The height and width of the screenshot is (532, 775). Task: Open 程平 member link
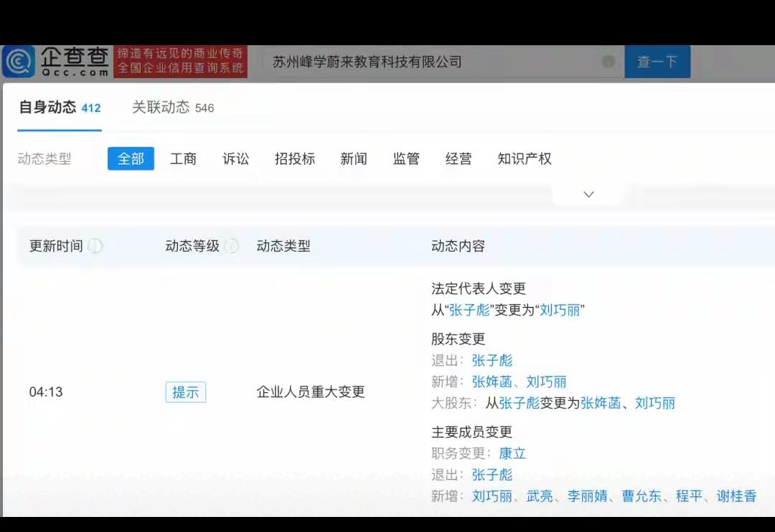pyautogui.click(x=689, y=495)
